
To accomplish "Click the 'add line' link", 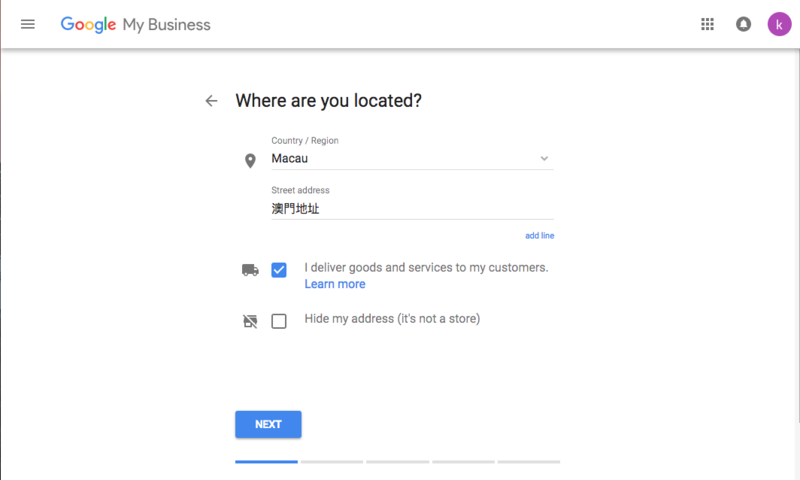I will (539, 236).
